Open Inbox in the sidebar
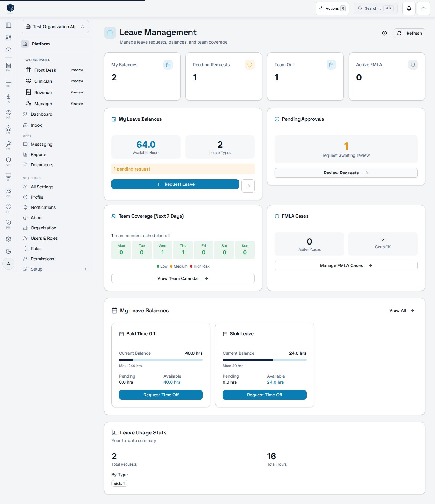This screenshot has height=504, width=435. [55, 125]
